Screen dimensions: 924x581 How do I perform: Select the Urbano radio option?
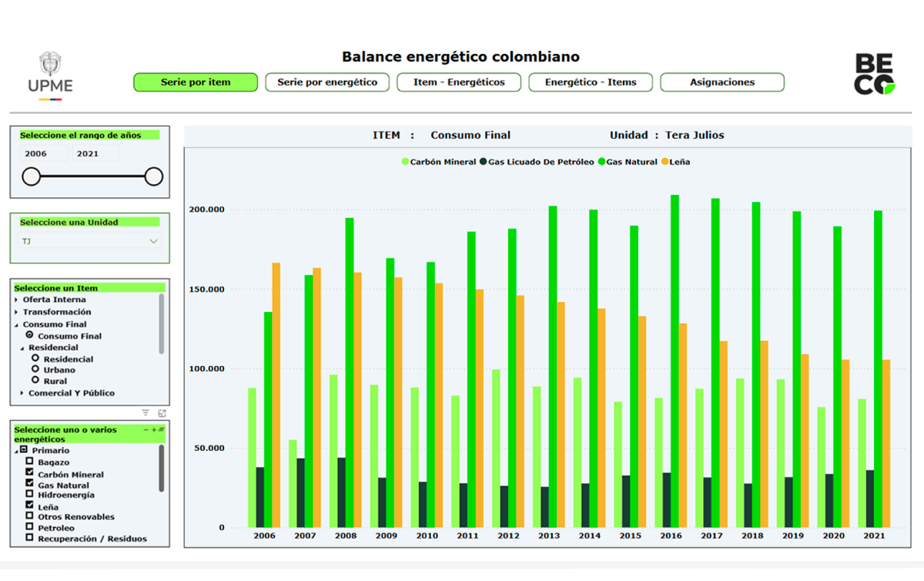click(35, 369)
